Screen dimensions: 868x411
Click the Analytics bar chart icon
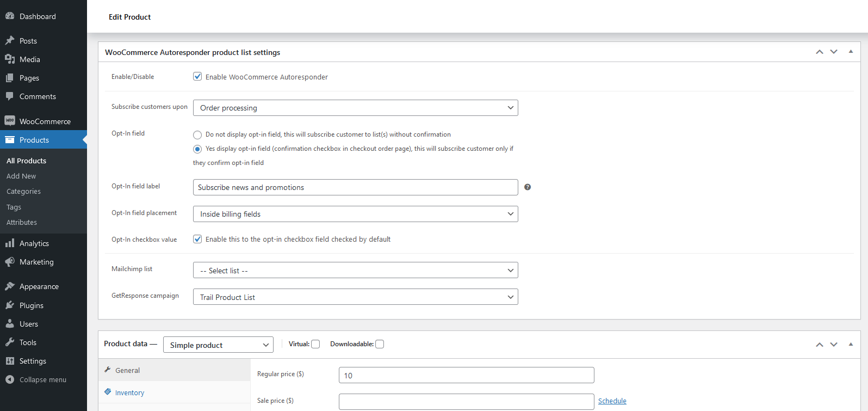pos(10,243)
